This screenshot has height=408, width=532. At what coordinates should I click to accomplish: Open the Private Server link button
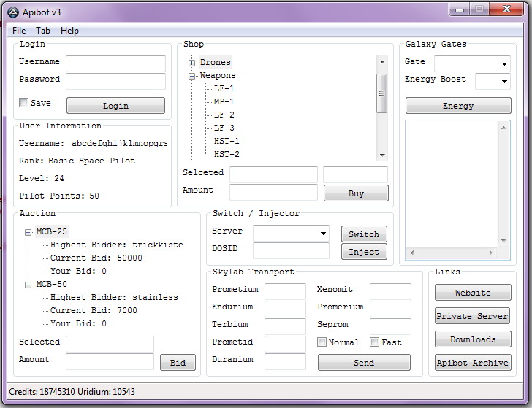473,315
